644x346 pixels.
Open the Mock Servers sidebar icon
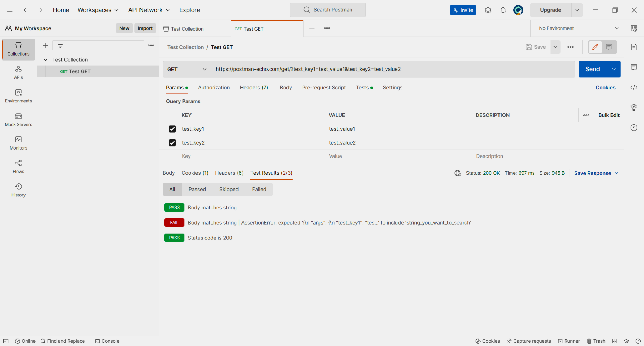click(18, 119)
